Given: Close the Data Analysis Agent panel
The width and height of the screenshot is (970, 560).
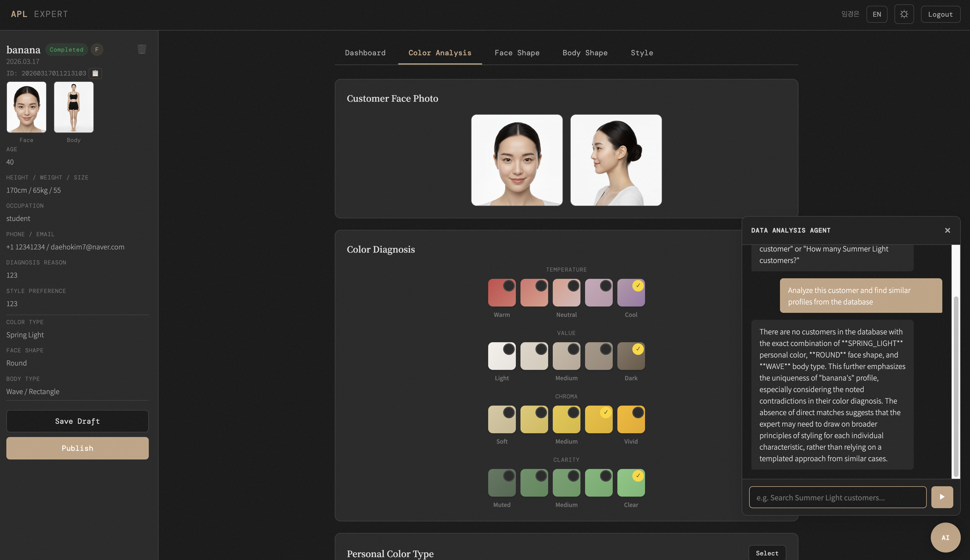Looking at the screenshot, I should [x=947, y=230].
